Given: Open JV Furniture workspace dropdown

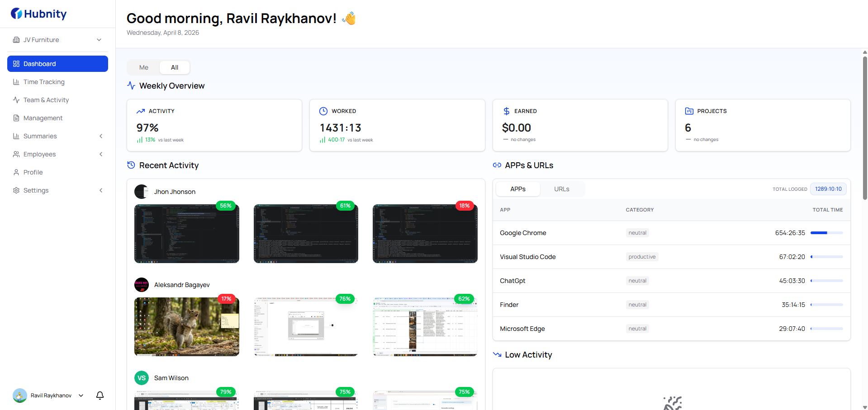Looking at the screenshot, I should pos(58,40).
